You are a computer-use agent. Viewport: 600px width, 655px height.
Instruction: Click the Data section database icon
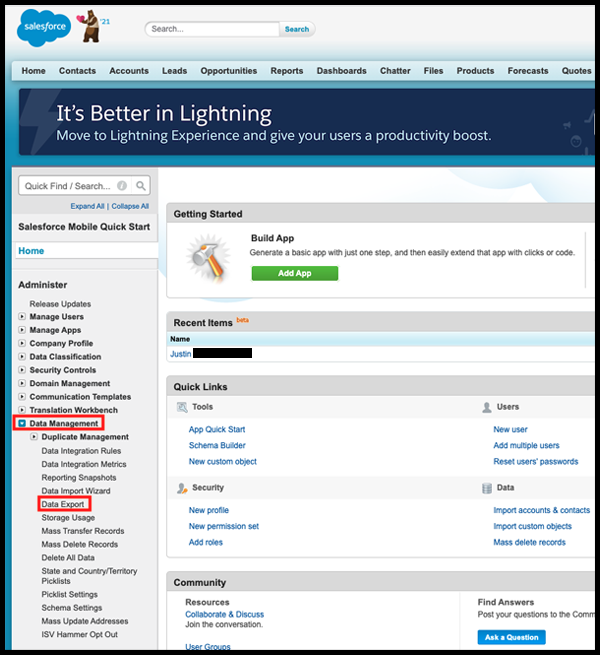click(487, 488)
